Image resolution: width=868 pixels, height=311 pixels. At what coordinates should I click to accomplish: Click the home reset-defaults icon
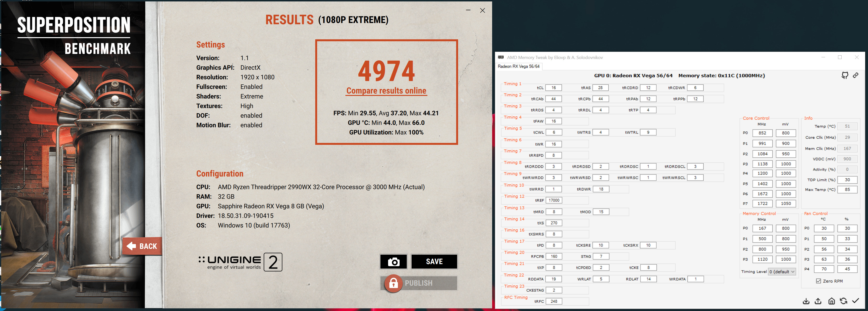point(831,301)
